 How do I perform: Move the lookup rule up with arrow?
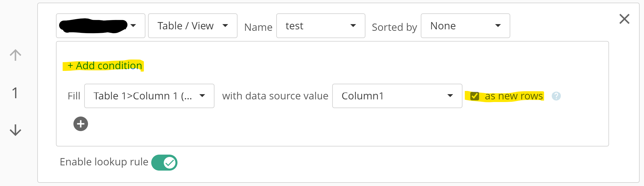[x=15, y=55]
